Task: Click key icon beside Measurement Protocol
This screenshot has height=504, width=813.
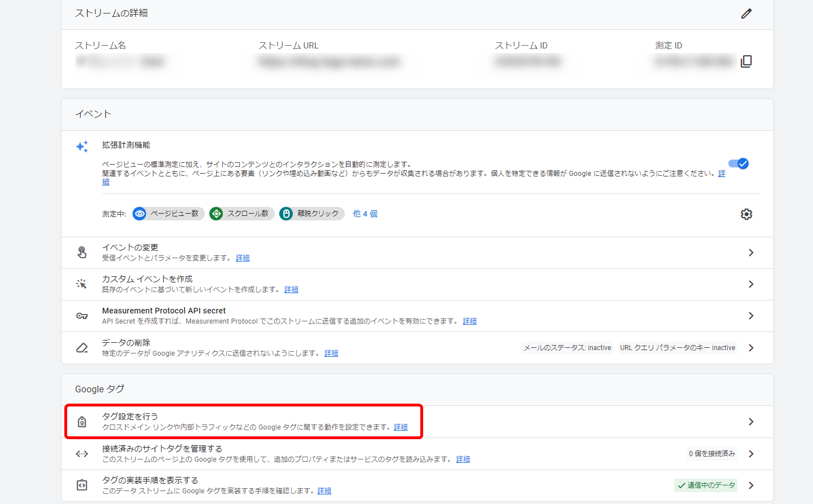Action: coord(82,316)
